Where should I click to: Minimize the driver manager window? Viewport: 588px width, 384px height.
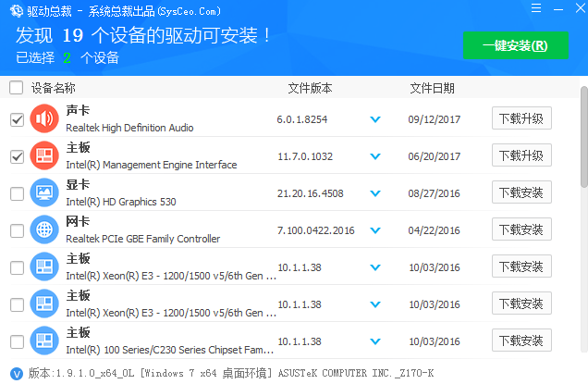pos(558,9)
